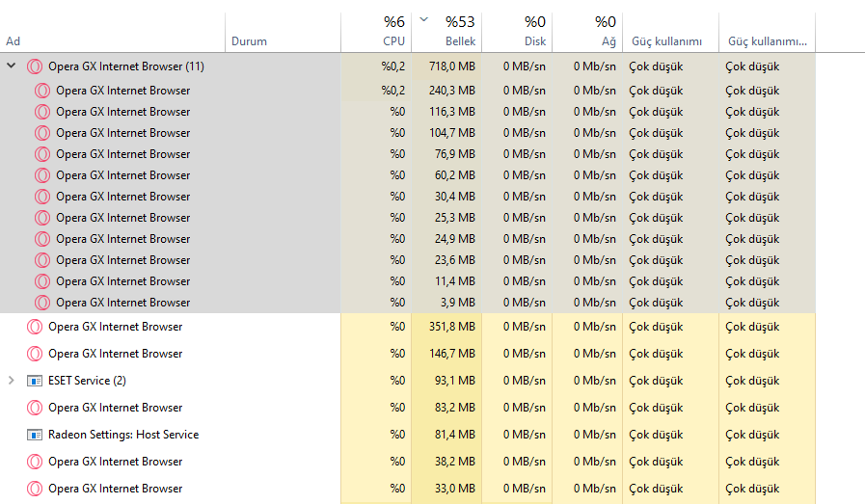Click the Opera icon in the 146,7 MB row

35,354
